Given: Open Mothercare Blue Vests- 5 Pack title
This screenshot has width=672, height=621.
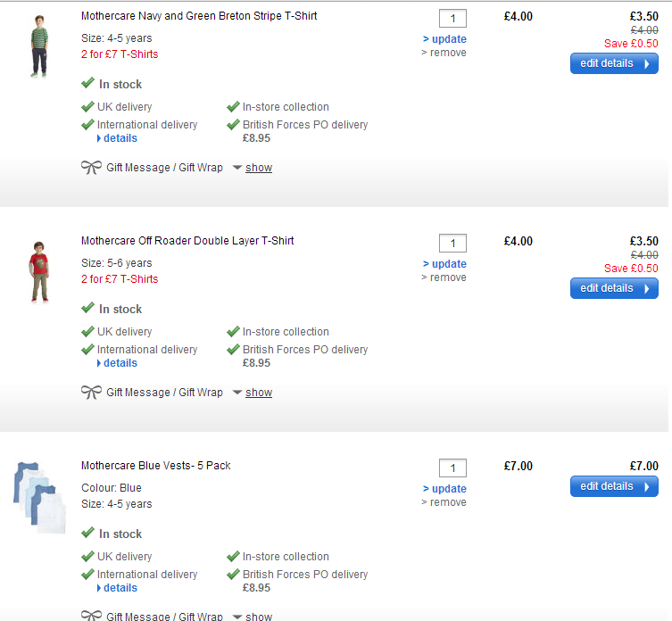Looking at the screenshot, I should [x=155, y=466].
